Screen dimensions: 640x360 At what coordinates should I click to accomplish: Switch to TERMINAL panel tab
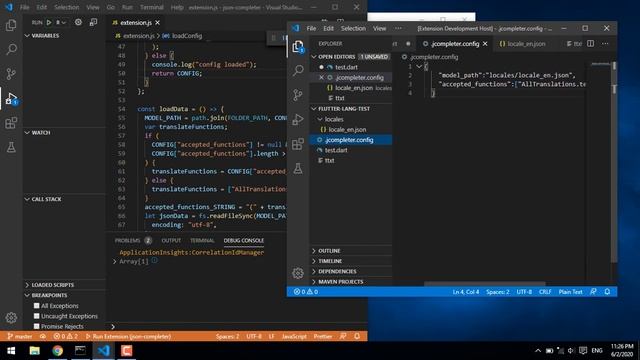[x=202, y=240]
